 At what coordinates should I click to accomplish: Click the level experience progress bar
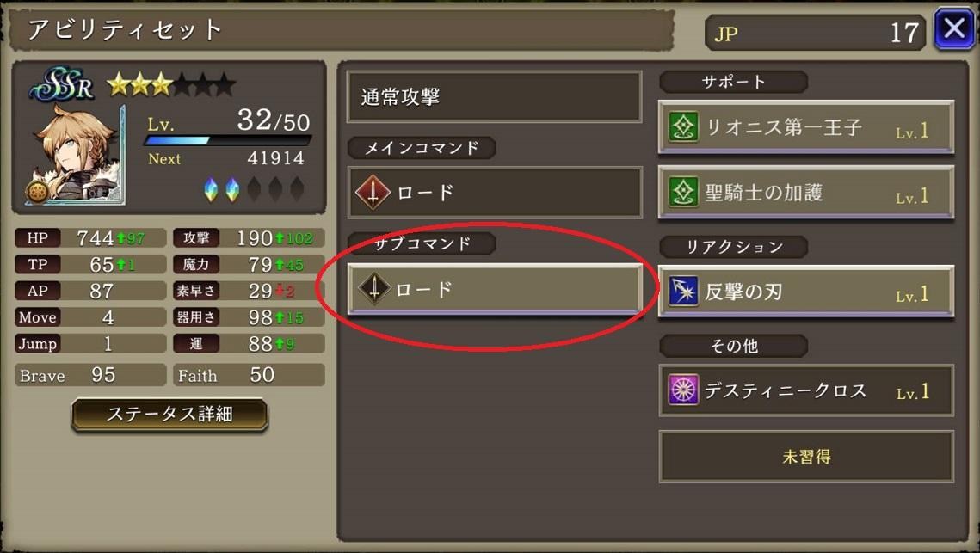click(x=228, y=140)
